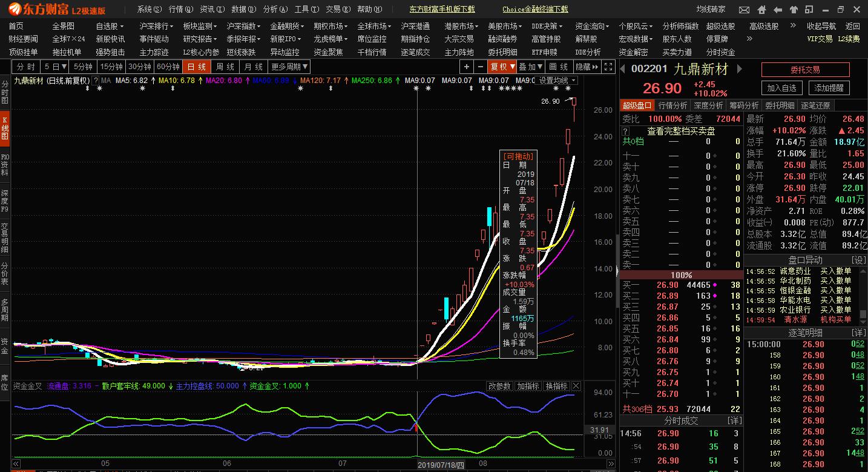Viewport: 868px width, 472px height.
Task: Open K线图 in left sidebar
Action: 5,128
